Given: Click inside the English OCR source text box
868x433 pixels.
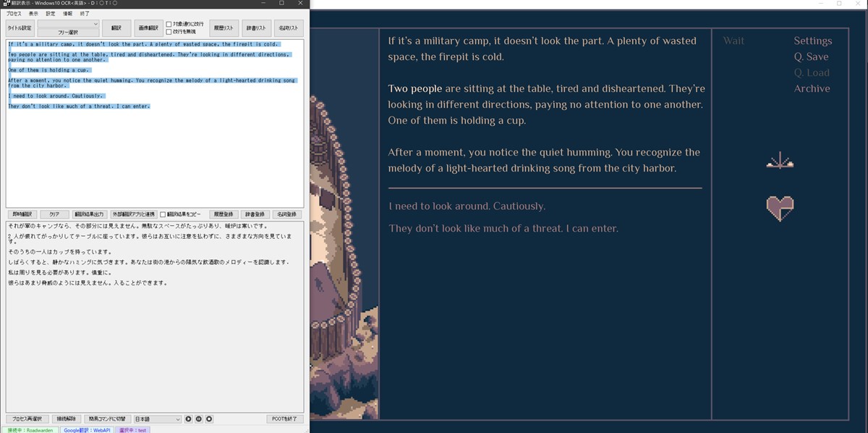Looking at the screenshot, I should (155, 123).
